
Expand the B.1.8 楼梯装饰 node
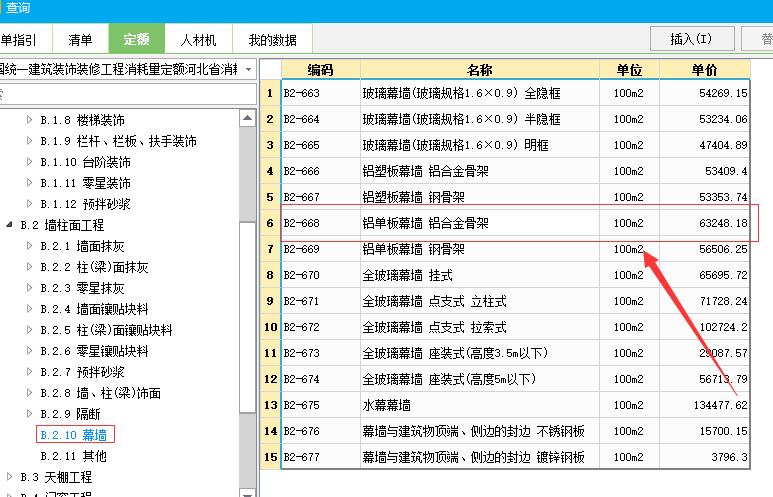(x=29, y=119)
